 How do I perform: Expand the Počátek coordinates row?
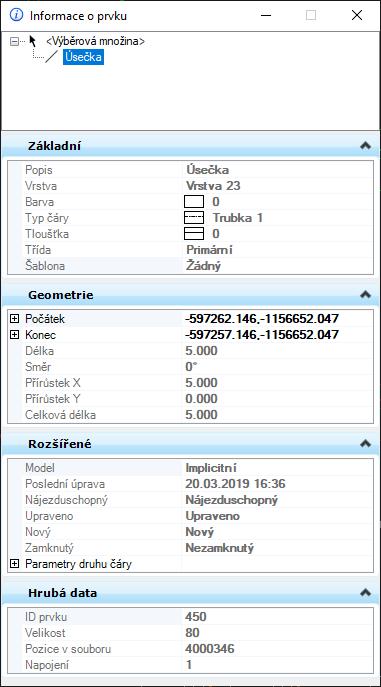coord(14,319)
